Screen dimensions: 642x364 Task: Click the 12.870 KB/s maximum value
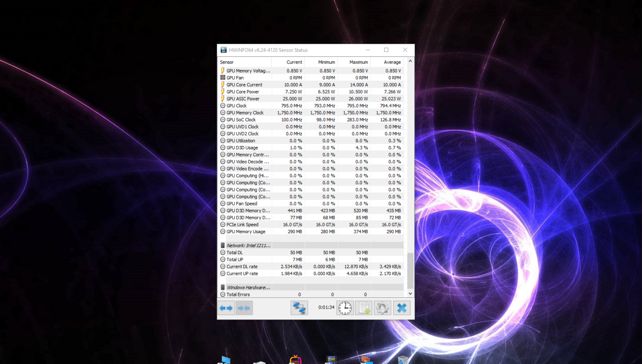(356, 267)
